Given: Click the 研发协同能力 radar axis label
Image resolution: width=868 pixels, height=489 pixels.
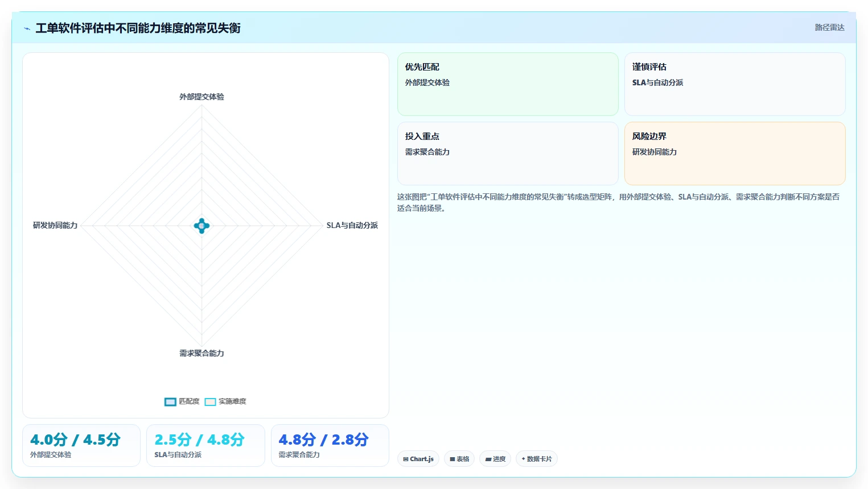Looking at the screenshot, I should coord(55,225).
